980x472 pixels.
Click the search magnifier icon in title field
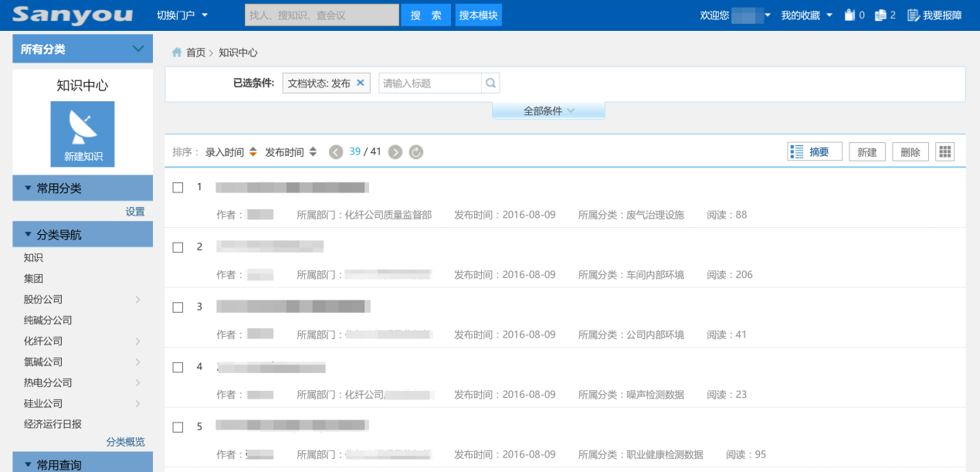click(490, 83)
